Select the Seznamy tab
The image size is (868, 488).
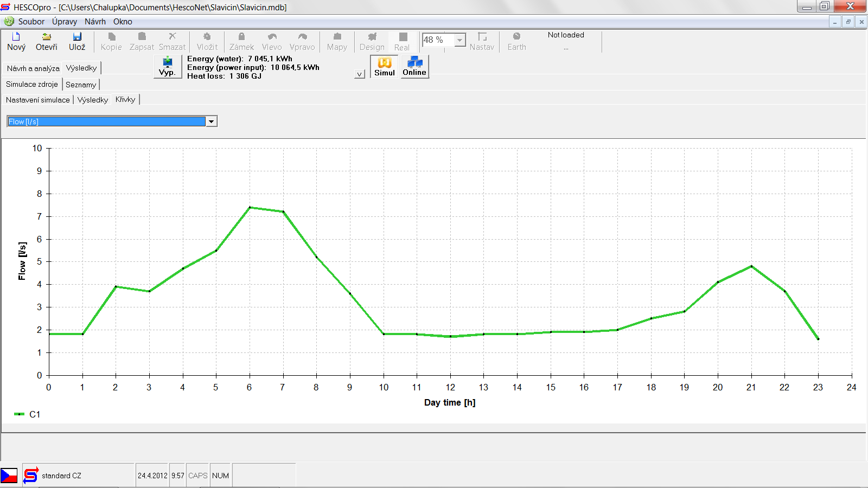[81, 85]
